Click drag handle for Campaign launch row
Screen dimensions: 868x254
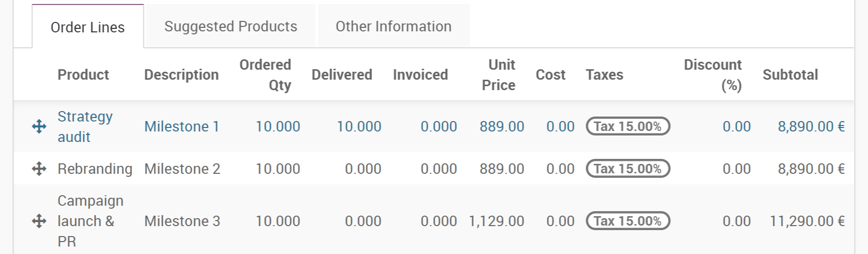[39, 221]
